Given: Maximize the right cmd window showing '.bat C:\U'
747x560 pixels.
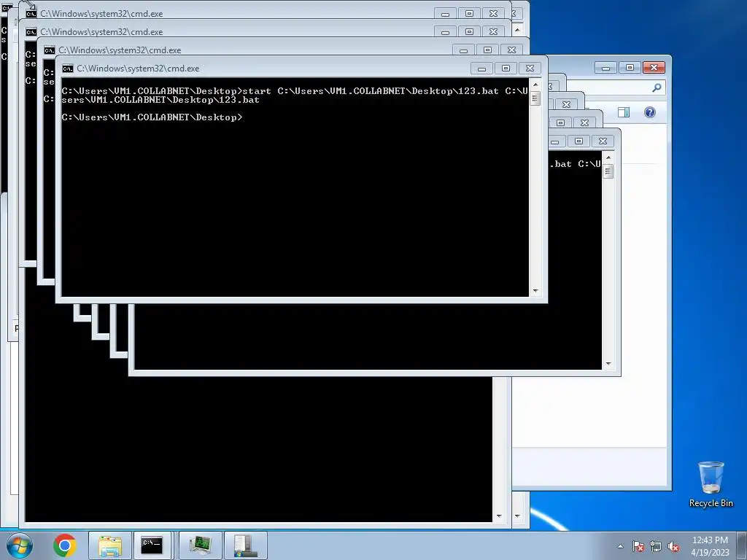Looking at the screenshot, I should [x=578, y=141].
